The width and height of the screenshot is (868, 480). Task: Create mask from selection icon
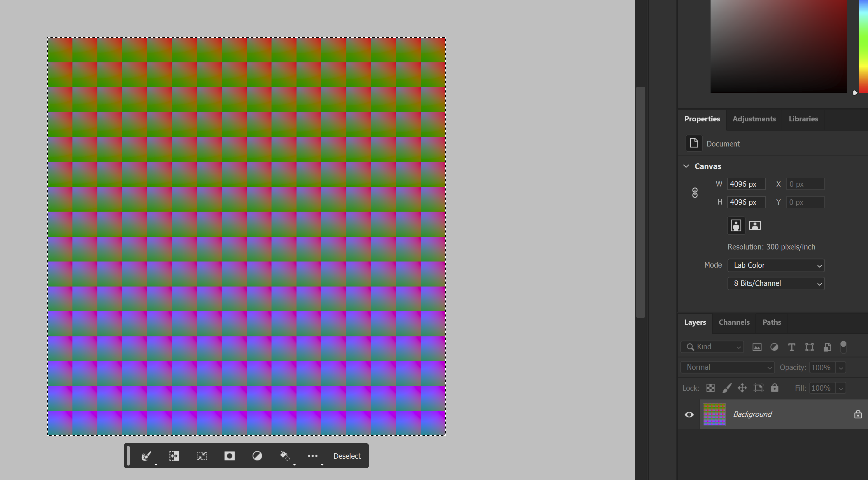tap(229, 456)
